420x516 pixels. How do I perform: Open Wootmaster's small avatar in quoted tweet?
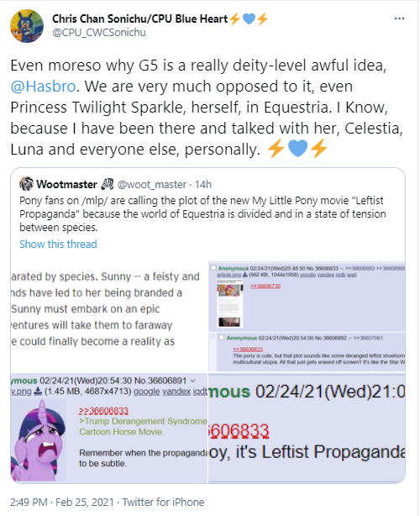coord(26,184)
